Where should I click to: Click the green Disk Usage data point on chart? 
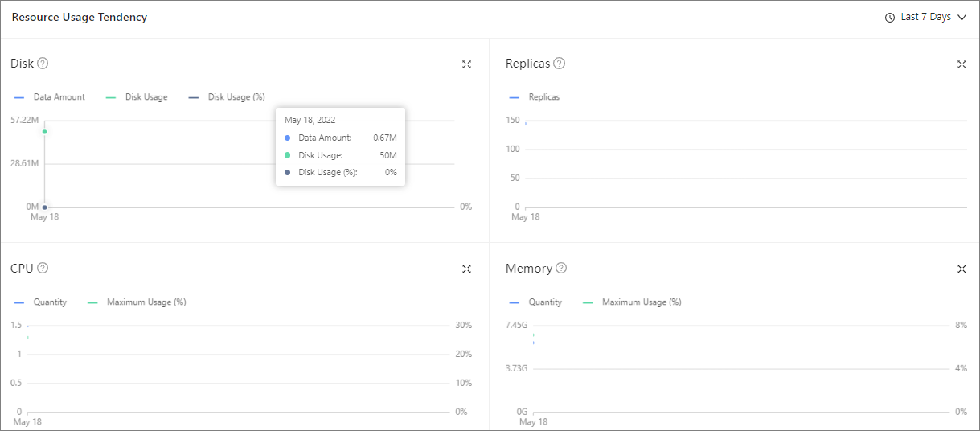pyautogui.click(x=45, y=132)
